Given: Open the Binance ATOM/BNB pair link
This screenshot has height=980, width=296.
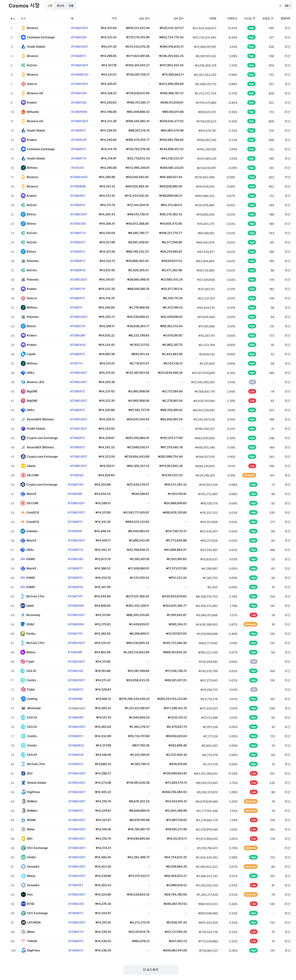Looking at the screenshot, I should [78, 186].
